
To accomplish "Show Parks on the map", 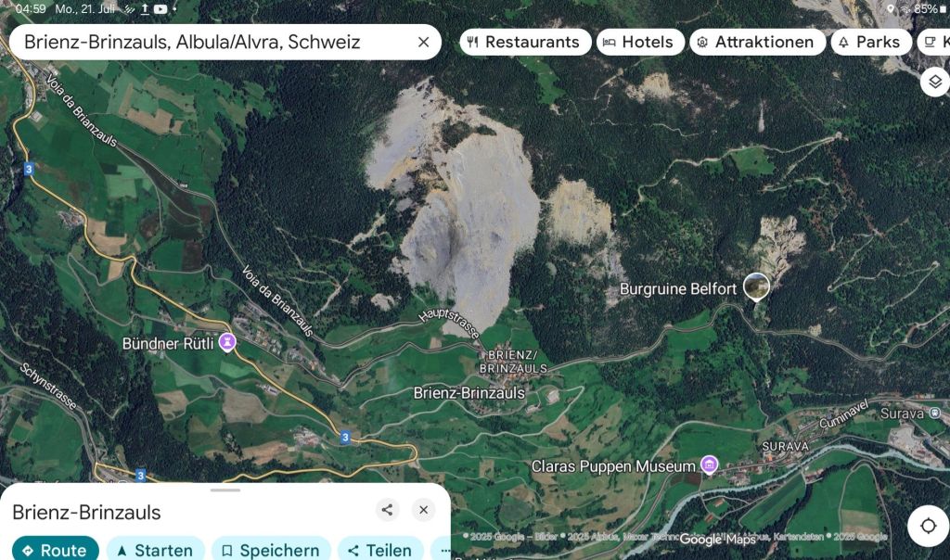I will pos(871,42).
